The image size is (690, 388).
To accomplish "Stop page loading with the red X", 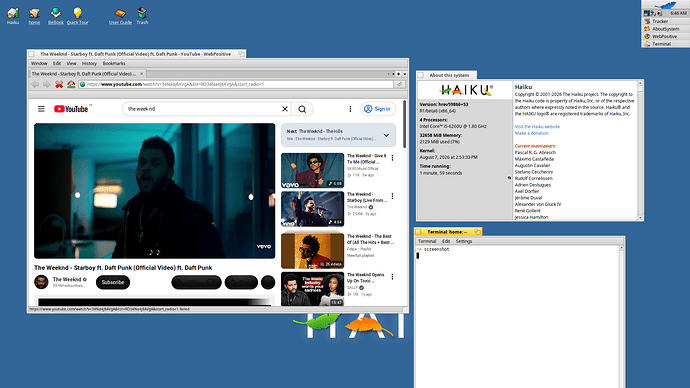I will 59,84.
